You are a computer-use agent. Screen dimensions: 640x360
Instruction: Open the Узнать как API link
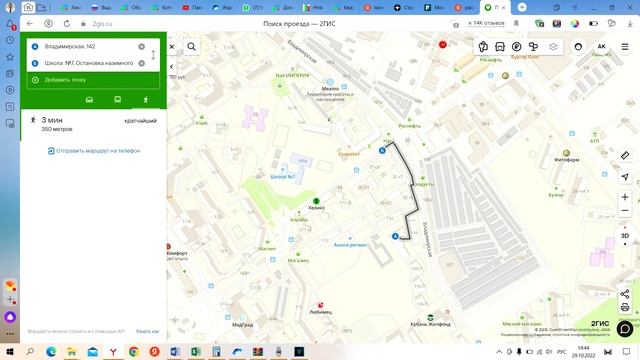point(147,331)
